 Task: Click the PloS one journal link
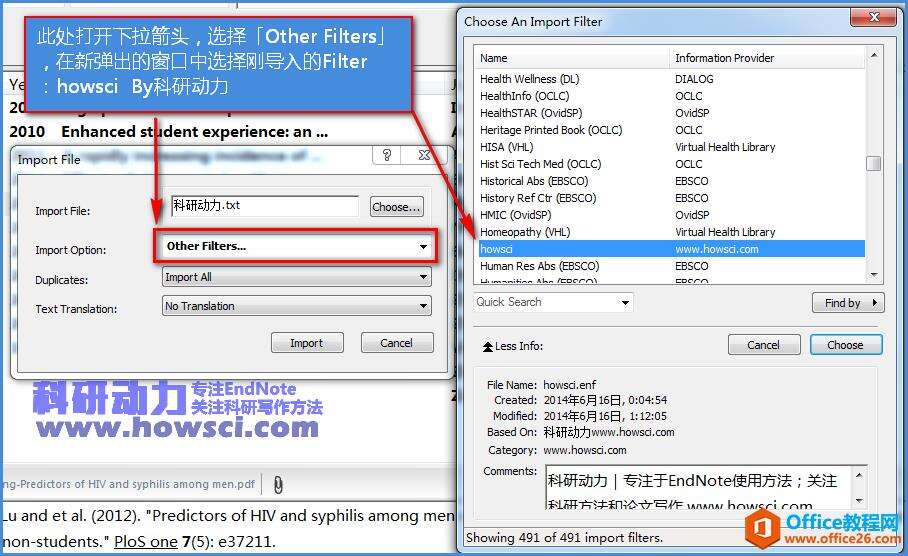coord(146,542)
